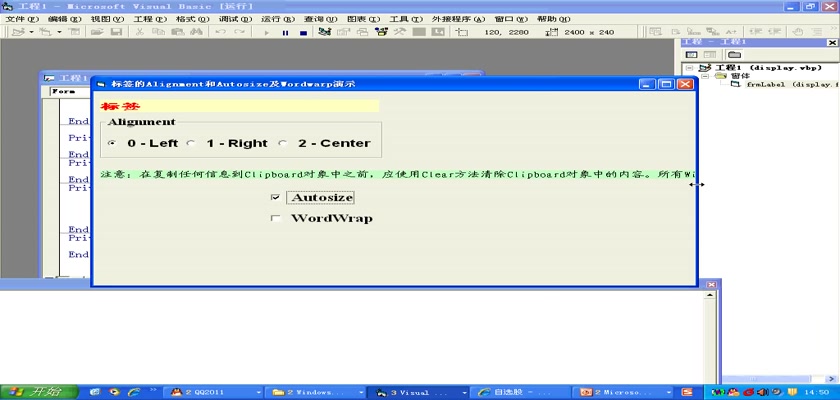
Task: Select the "1 - Right" alignment option
Action: click(191, 143)
